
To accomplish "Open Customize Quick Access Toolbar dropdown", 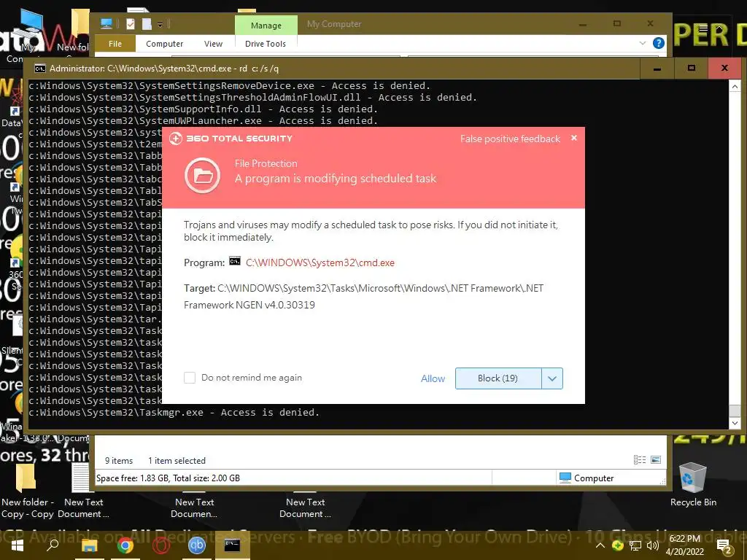I will (x=160, y=24).
